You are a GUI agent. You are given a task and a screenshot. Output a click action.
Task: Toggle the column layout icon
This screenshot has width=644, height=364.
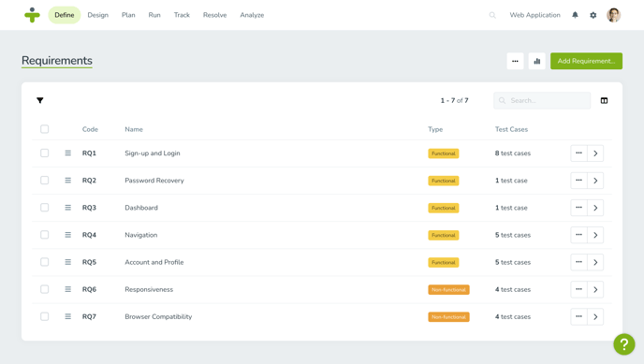tap(604, 100)
